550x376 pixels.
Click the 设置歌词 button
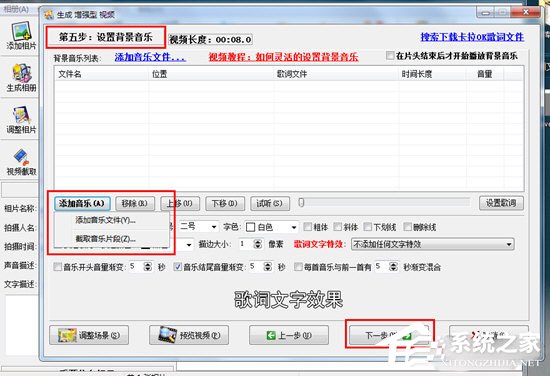pyautogui.click(x=501, y=203)
